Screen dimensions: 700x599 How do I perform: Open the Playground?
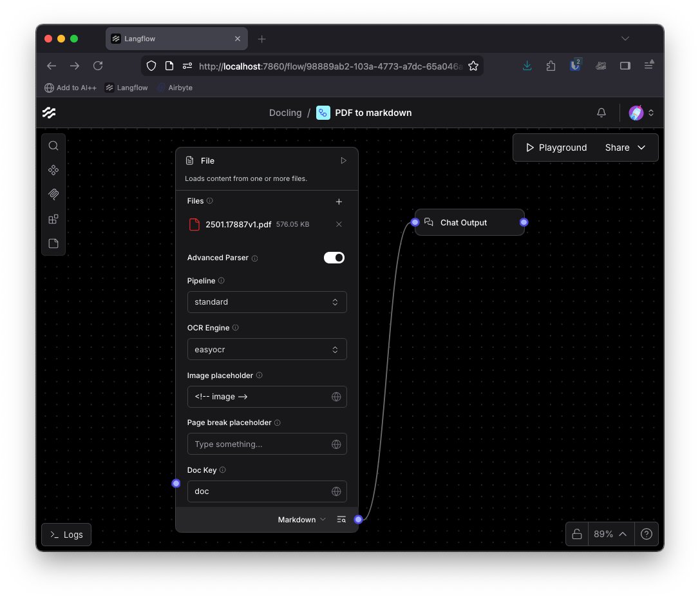[556, 147]
